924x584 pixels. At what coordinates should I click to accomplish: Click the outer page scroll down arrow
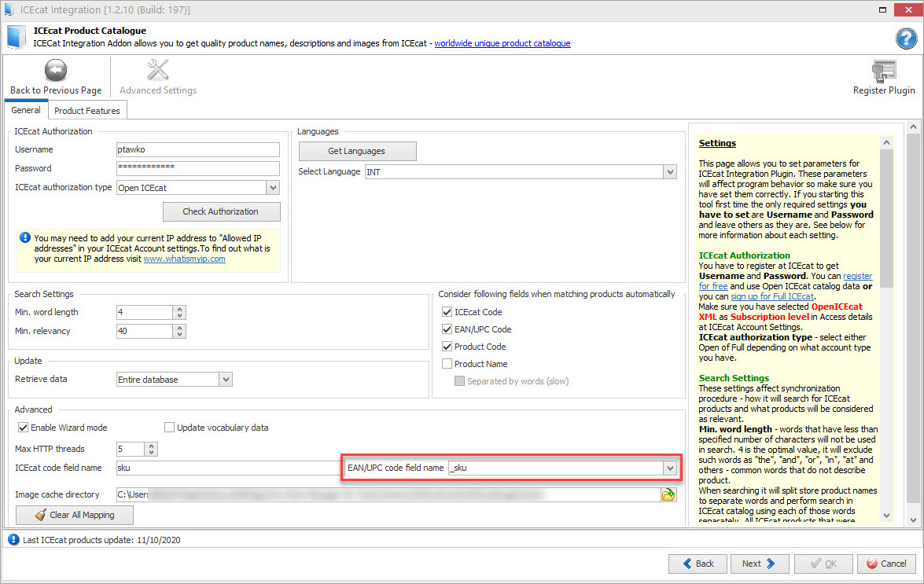tap(913, 520)
